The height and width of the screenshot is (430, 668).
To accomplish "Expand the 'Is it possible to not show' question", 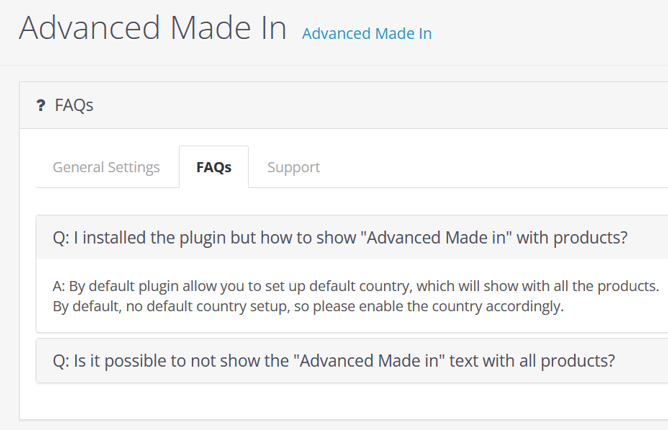I will coord(352,361).
